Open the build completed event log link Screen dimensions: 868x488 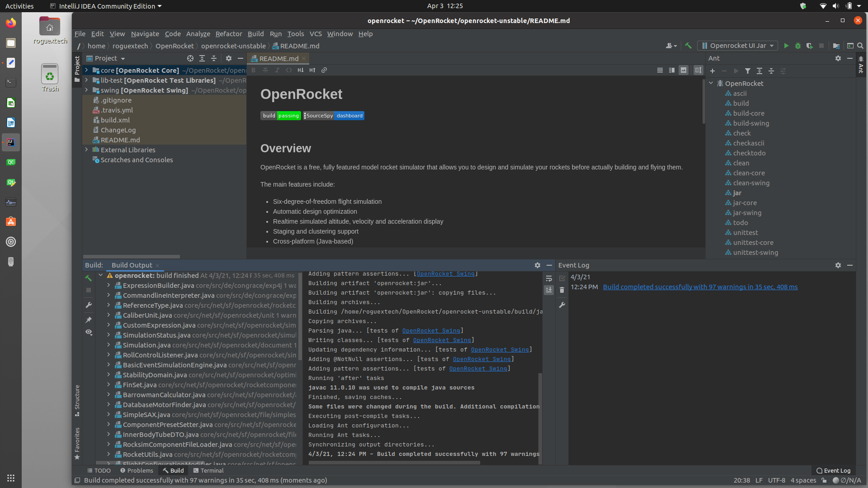(x=700, y=286)
